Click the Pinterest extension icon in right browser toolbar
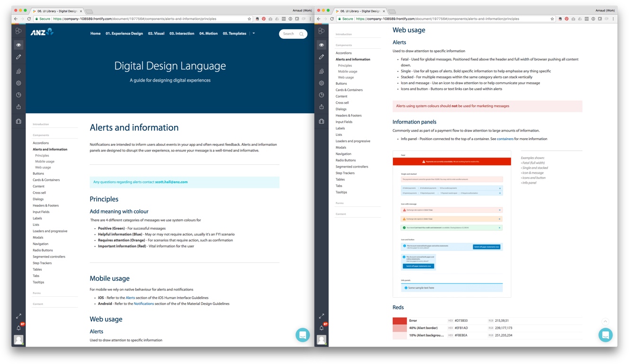The width and height of the screenshot is (629, 364). [567, 19]
